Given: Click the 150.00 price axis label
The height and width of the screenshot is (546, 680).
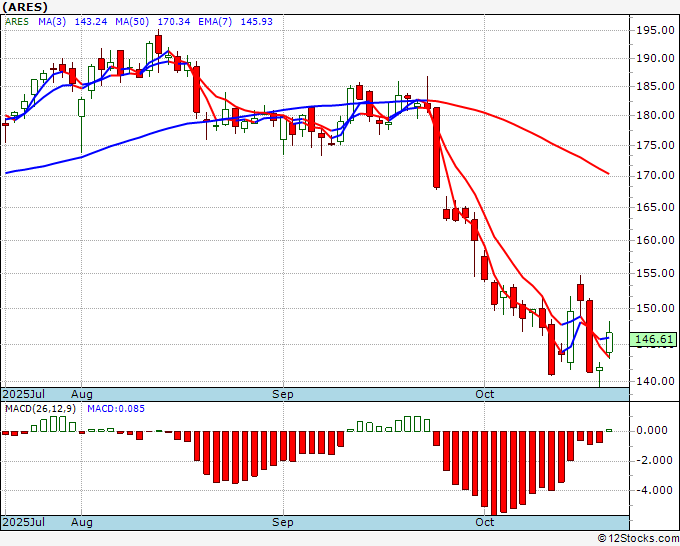Looking at the screenshot, I should (655, 308).
